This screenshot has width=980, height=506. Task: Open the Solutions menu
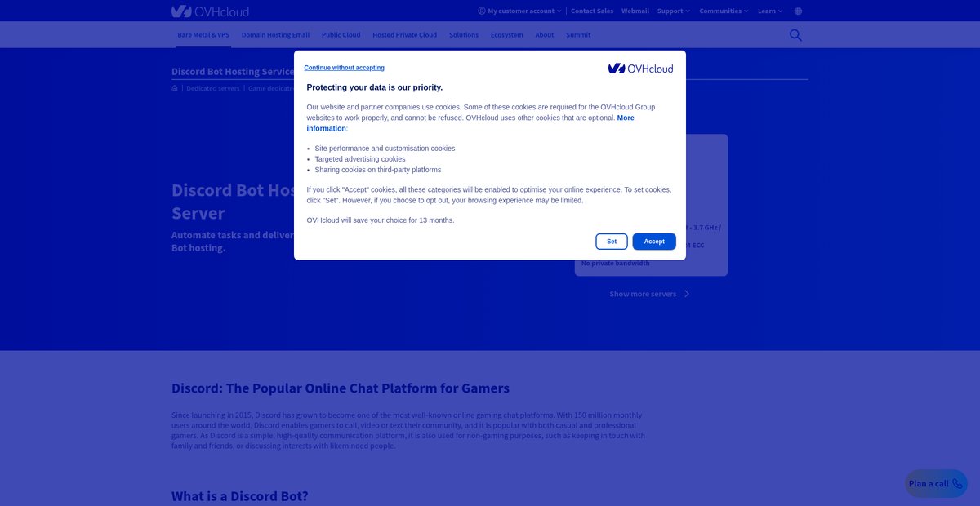464,35
